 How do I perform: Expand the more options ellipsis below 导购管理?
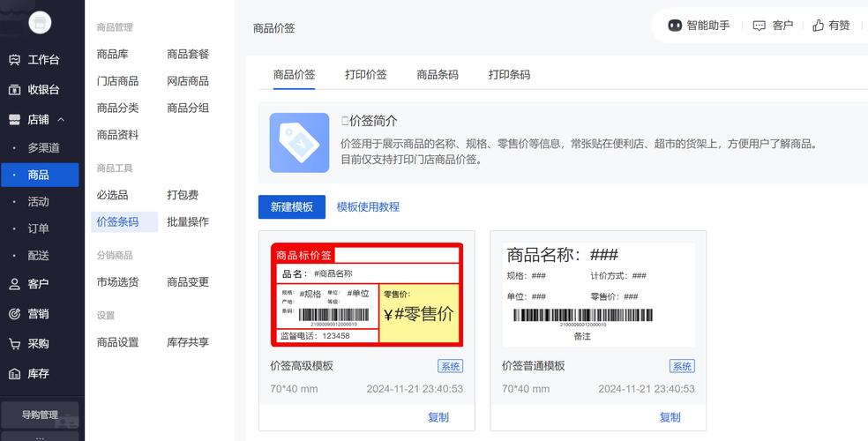(40, 436)
